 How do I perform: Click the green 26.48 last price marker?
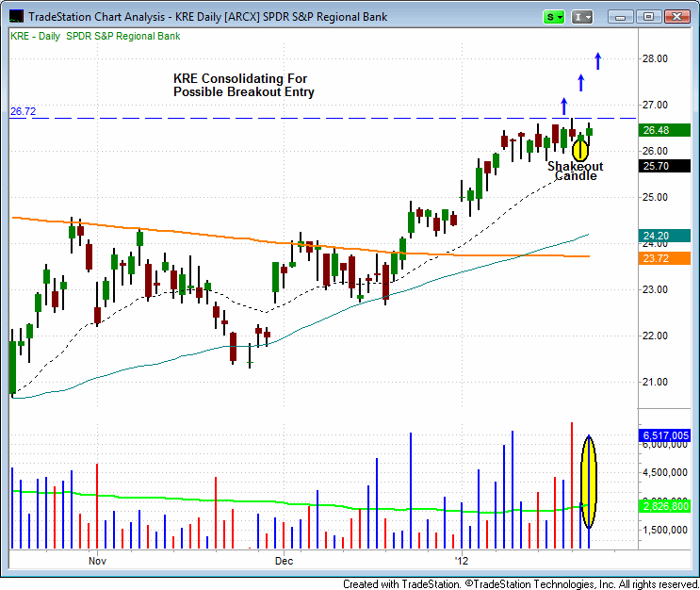coord(664,130)
